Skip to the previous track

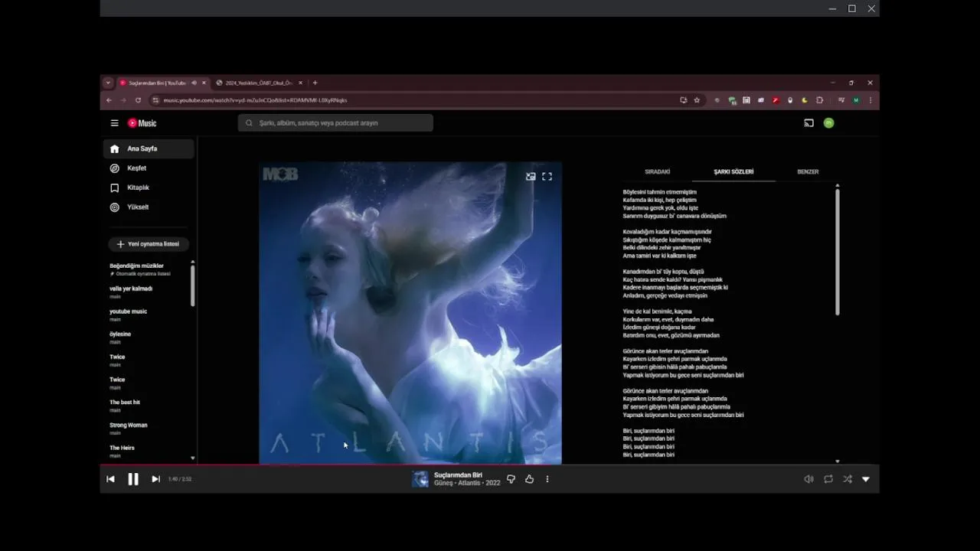(110, 479)
